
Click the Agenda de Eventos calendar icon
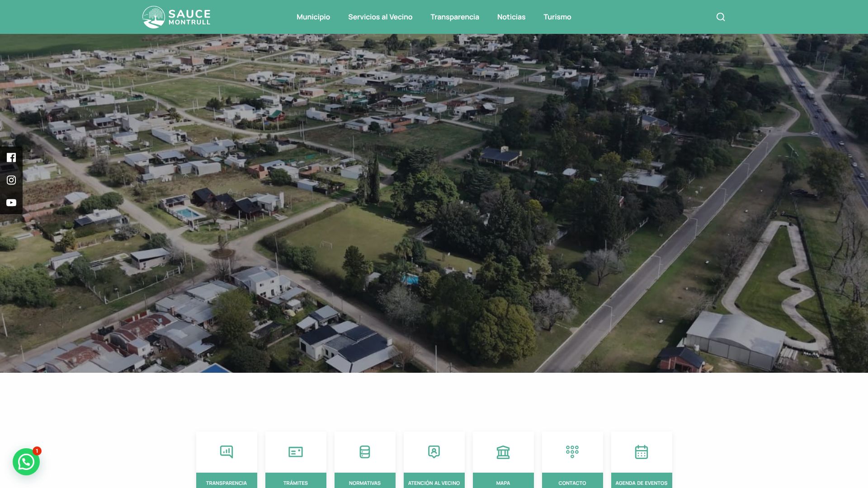pyautogui.click(x=642, y=452)
